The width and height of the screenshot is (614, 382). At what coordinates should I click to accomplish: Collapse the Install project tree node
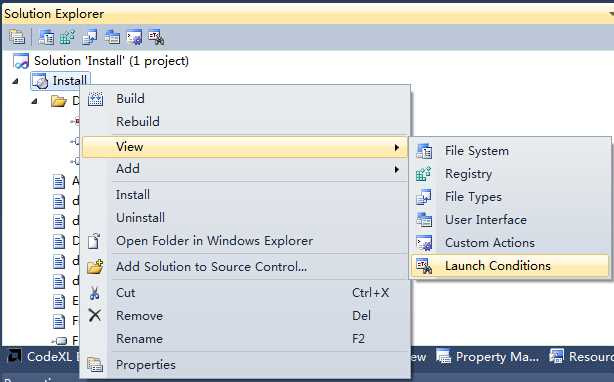coord(15,81)
